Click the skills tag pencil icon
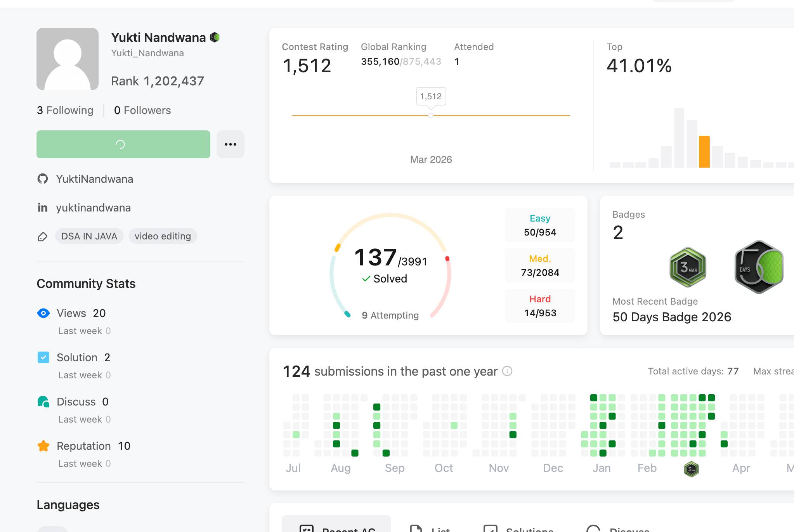The image size is (794, 532). coord(43,236)
